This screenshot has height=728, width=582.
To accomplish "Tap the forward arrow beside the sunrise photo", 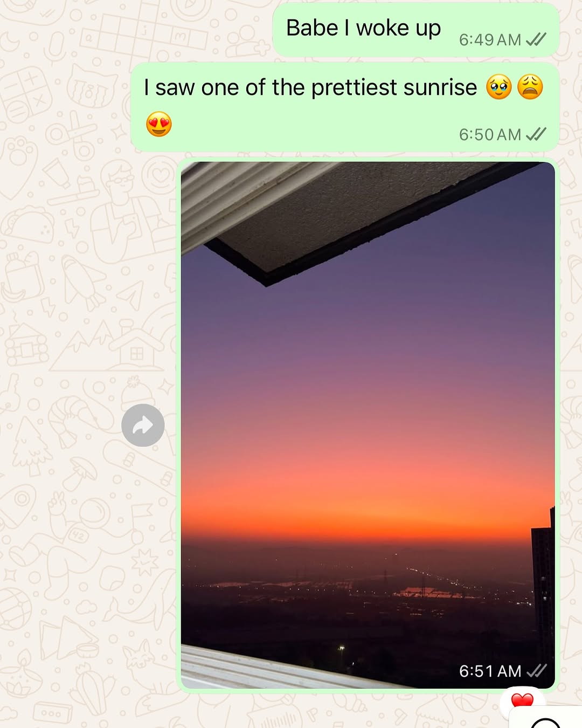I will click(x=143, y=425).
